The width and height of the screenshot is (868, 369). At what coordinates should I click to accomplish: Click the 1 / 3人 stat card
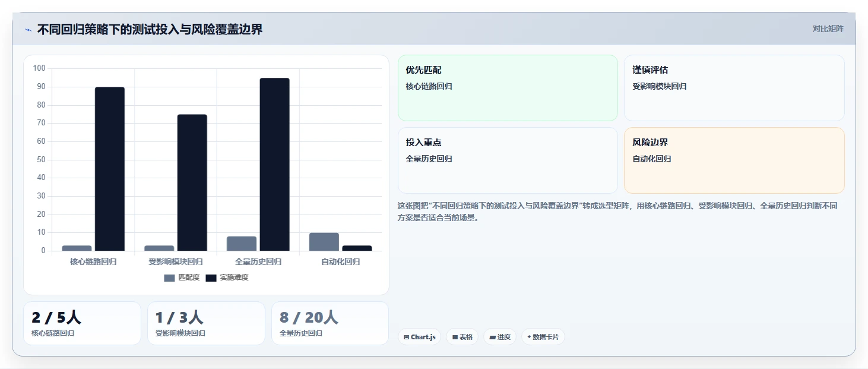[206, 323]
